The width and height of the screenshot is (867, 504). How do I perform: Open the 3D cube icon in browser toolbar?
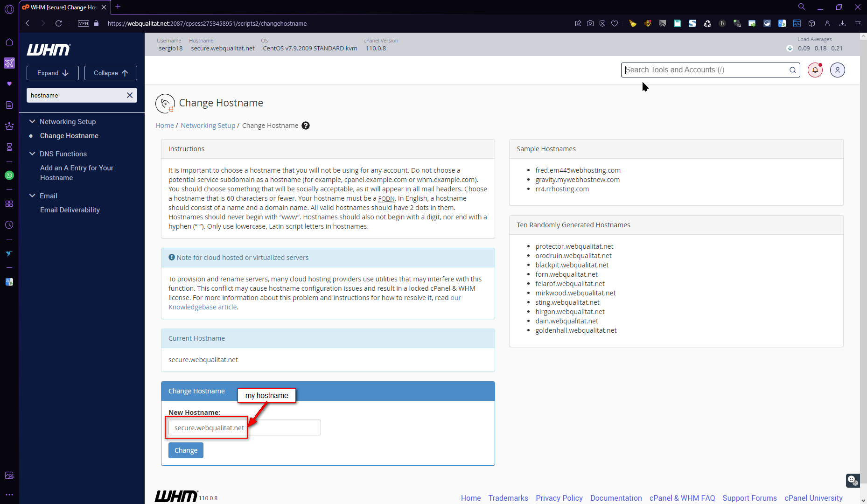click(x=812, y=23)
